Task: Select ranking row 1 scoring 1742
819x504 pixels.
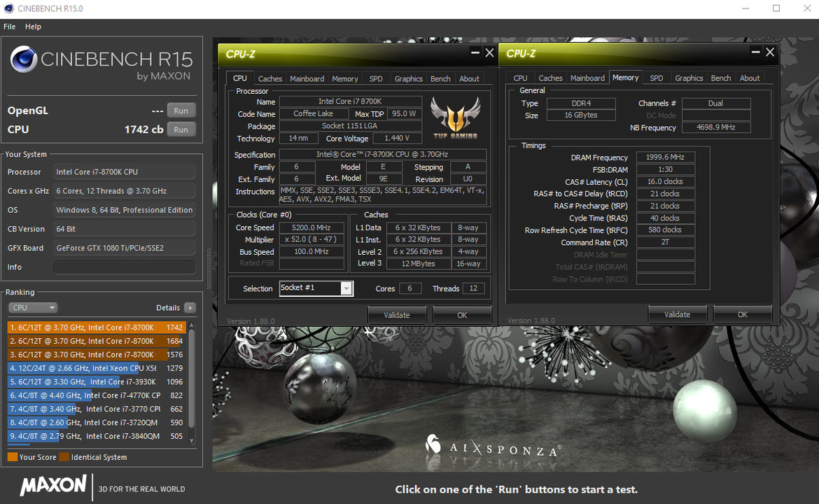Action: pos(97,328)
